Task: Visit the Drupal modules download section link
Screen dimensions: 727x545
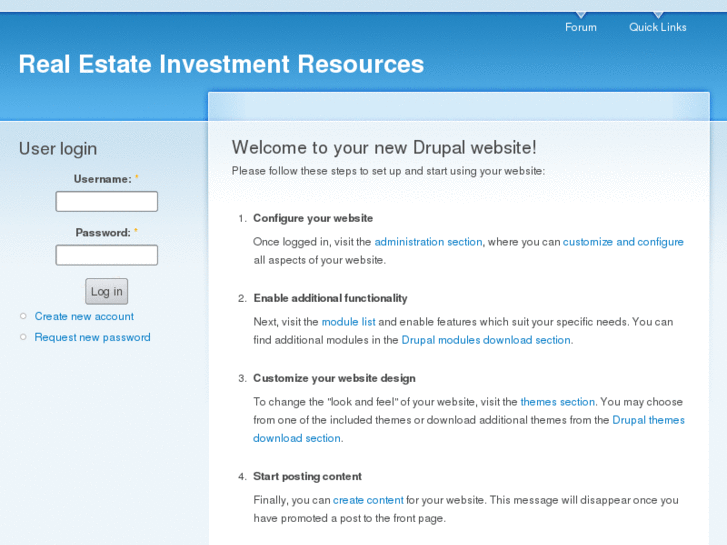Action: pos(486,340)
